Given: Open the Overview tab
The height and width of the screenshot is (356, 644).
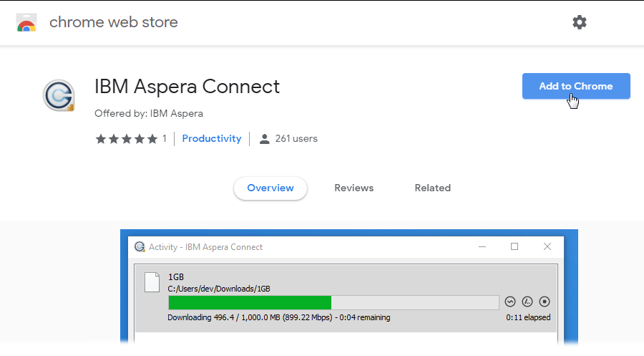Looking at the screenshot, I should [x=270, y=188].
